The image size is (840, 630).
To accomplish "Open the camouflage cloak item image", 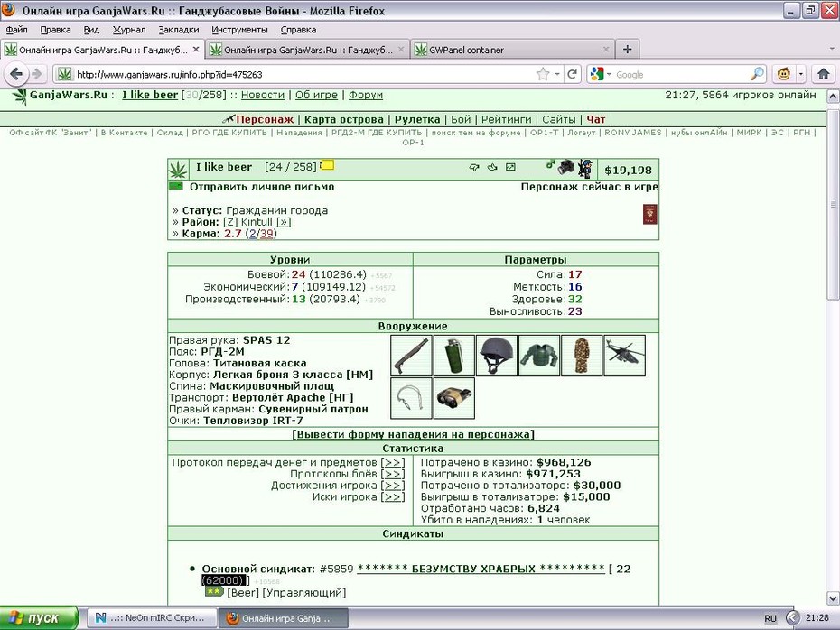I will (x=582, y=356).
